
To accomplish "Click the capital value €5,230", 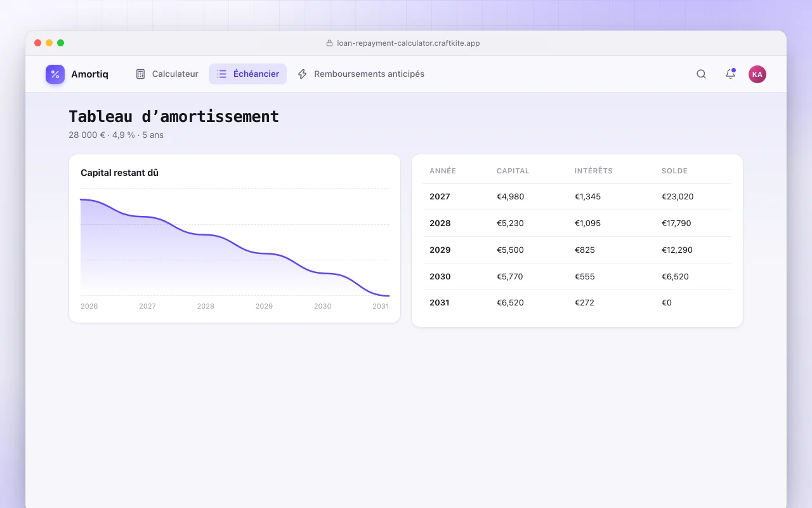I will click(x=510, y=224).
